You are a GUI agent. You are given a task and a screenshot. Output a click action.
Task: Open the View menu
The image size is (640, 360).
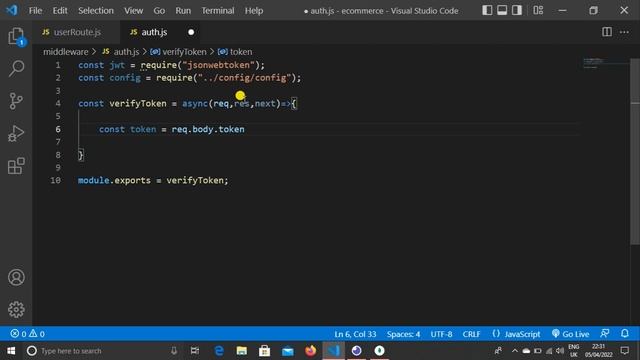133,11
